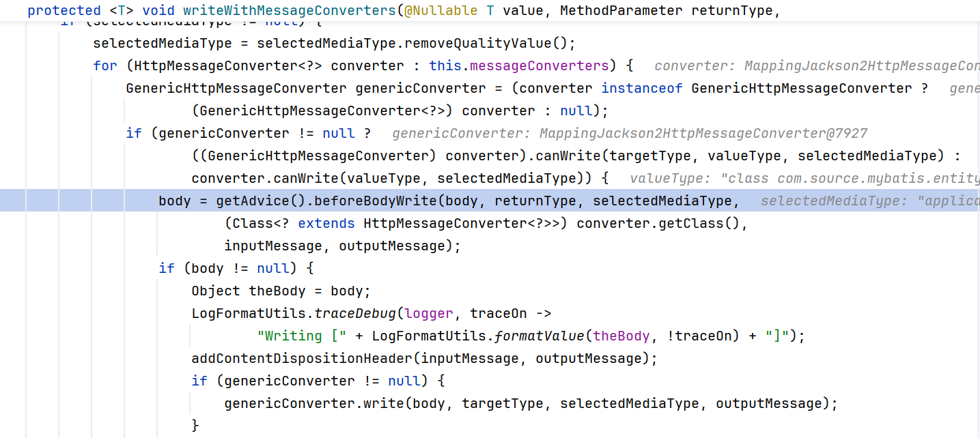980x438 pixels.
Task: Click the purple 'logger' field
Action: coord(429,313)
